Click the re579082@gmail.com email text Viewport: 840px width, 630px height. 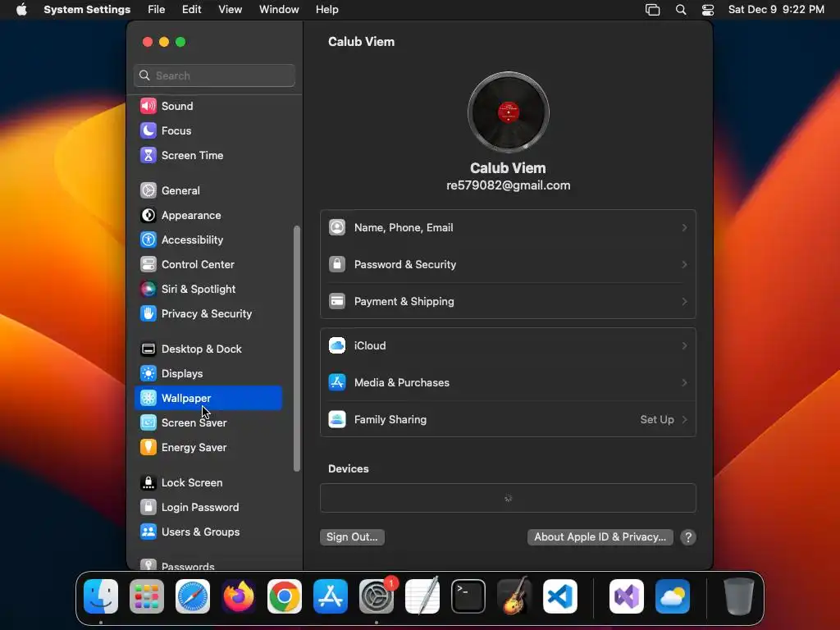click(509, 185)
